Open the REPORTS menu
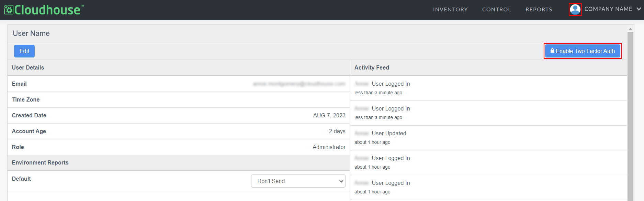Viewport: 644px width, 201px height. [539, 10]
